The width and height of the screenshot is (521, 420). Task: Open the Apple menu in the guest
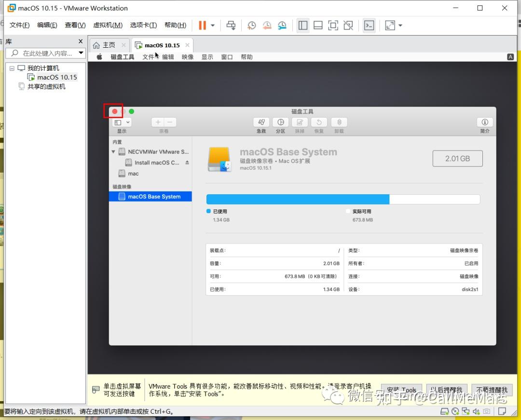pyautogui.click(x=99, y=57)
